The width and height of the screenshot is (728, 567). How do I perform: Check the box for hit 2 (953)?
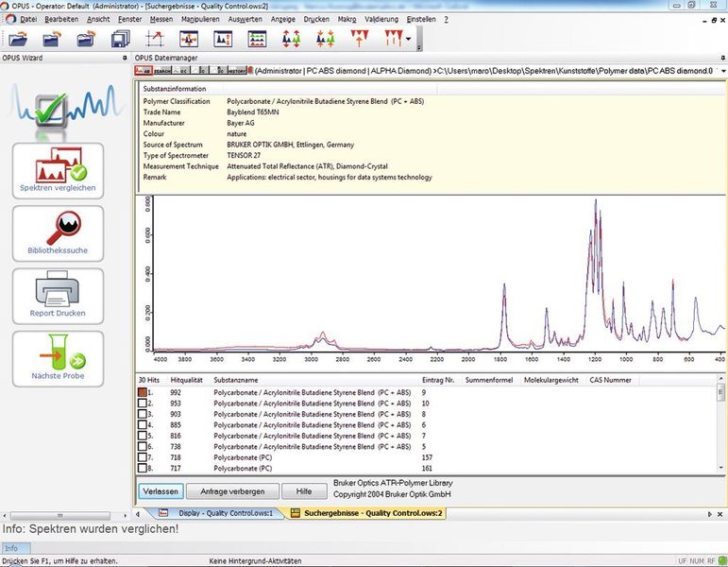coord(143,403)
